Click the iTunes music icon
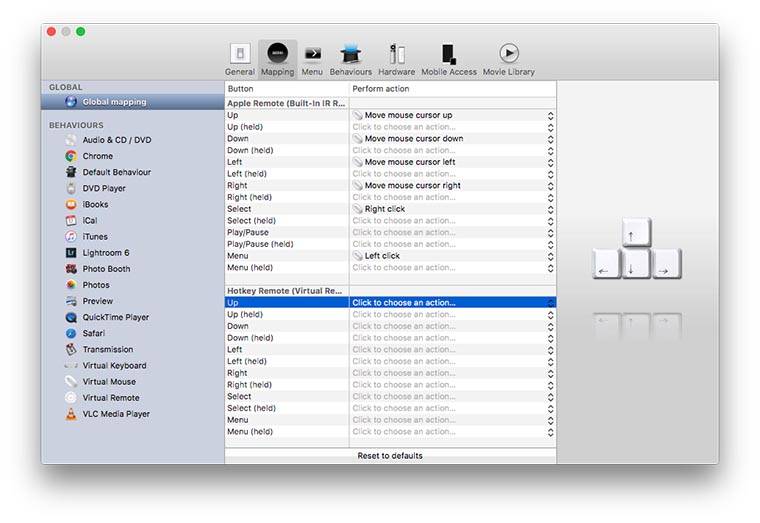760x523 pixels. (x=71, y=237)
